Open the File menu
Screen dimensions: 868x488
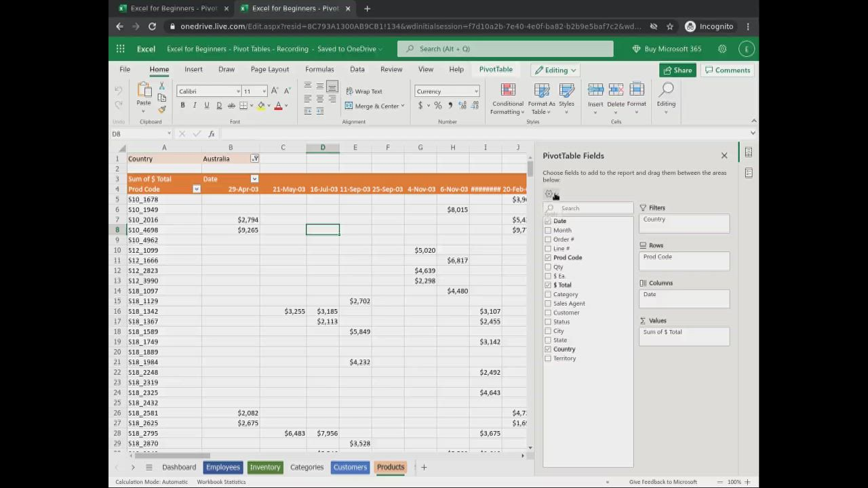click(125, 69)
